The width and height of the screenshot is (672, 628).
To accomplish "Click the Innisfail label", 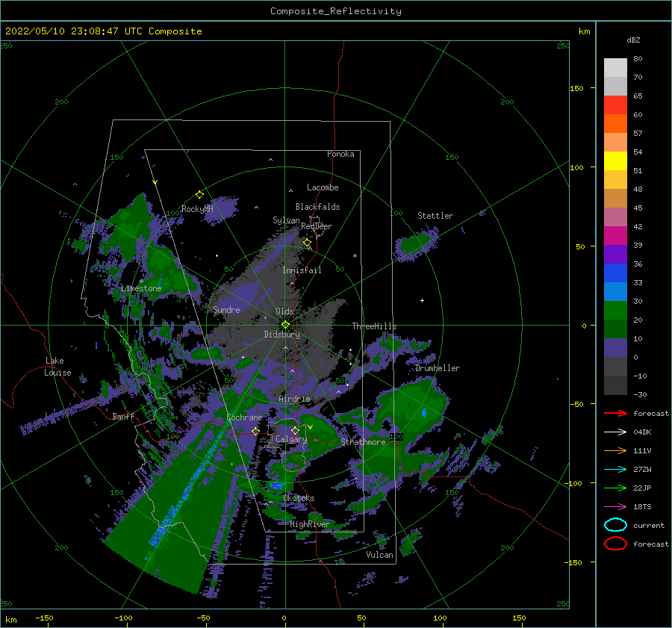I will (302, 270).
